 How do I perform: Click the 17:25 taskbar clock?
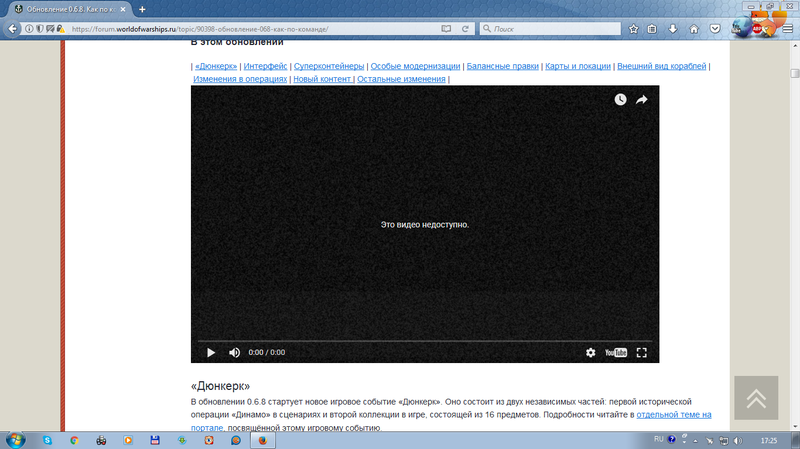[768, 440]
